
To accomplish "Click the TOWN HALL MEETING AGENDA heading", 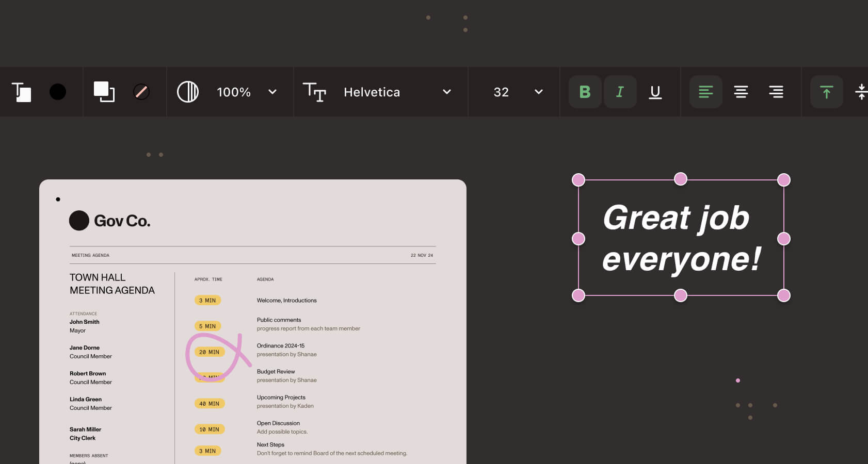I will click(112, 284).
